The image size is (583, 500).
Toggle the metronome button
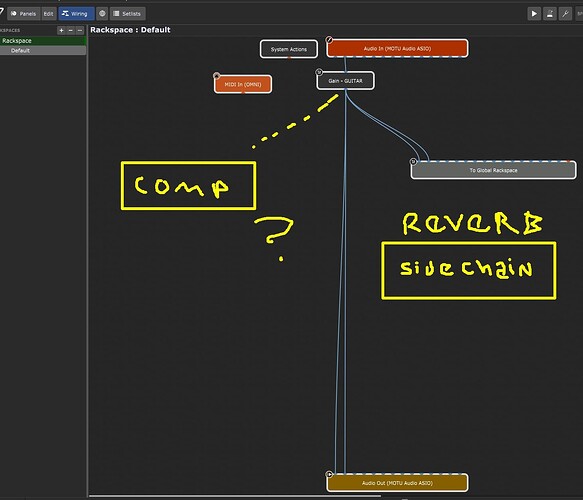(x=550, y=14)
